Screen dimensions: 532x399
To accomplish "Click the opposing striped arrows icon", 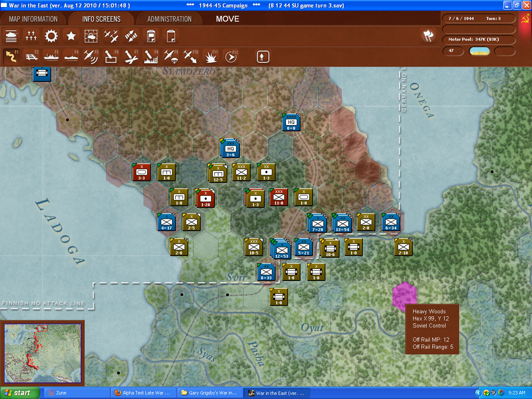I will point(131,36).
